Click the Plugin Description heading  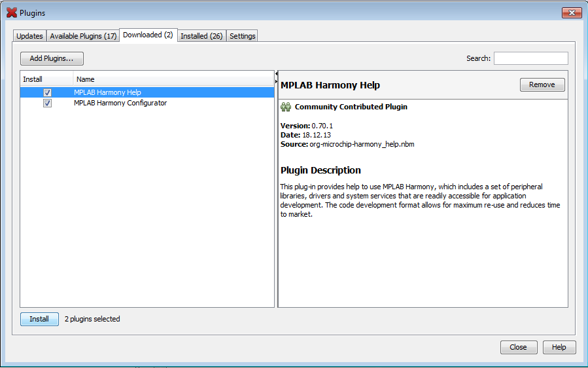[320, 170]
